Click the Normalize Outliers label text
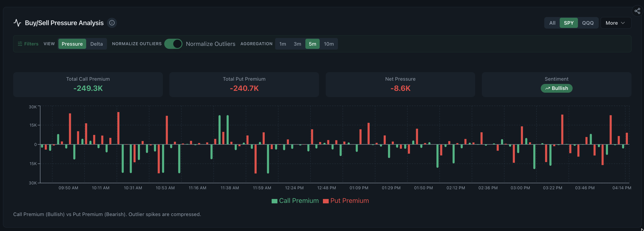 [x=210, y=44]
